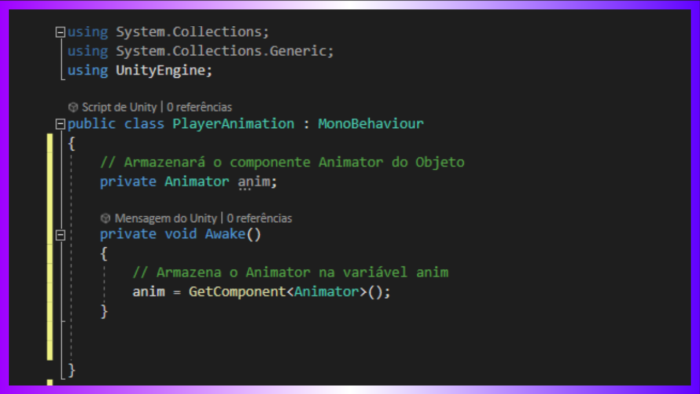
Task: Open the Awake method 0 referências link
Action: click(259, 218)
